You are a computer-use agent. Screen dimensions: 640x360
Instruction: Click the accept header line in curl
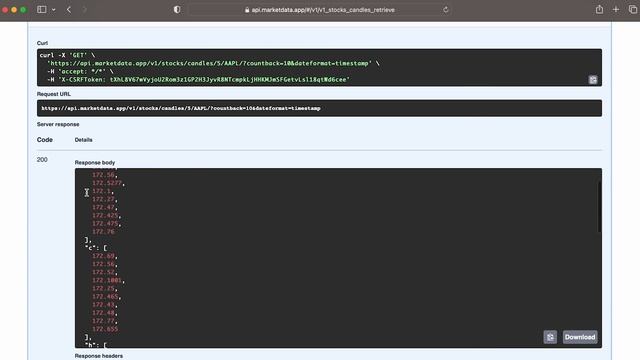(x=80, y=71)
